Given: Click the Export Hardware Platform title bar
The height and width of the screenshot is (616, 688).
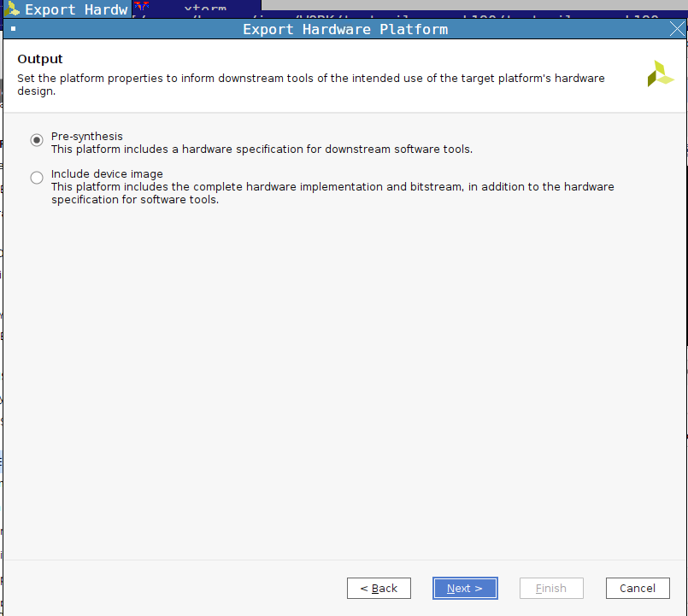Looking at the screenshot, I should 344,29.
